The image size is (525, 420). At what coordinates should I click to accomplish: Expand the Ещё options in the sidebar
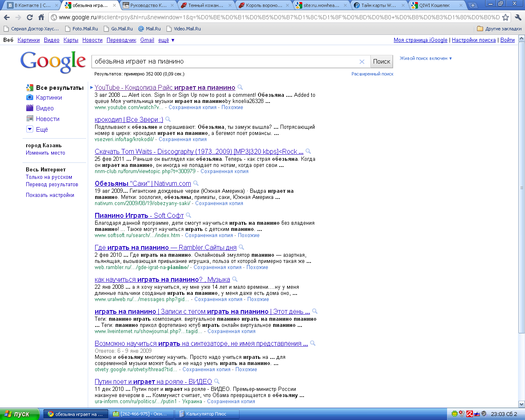[x=42, y=130]
